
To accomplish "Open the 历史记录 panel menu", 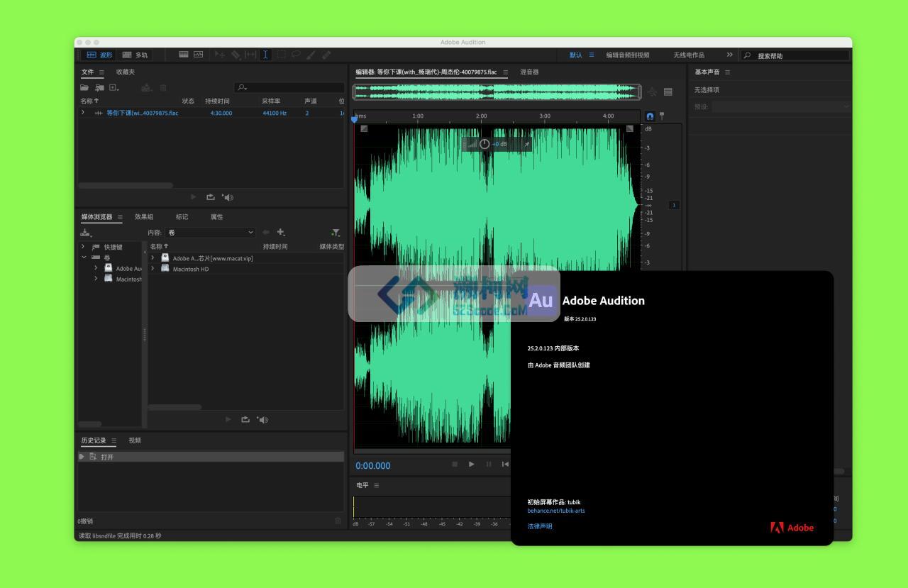I will (x=113, y=440).
